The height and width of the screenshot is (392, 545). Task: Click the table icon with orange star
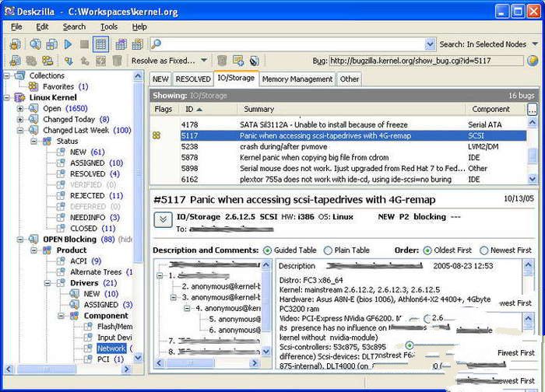(x=138, y=44)
